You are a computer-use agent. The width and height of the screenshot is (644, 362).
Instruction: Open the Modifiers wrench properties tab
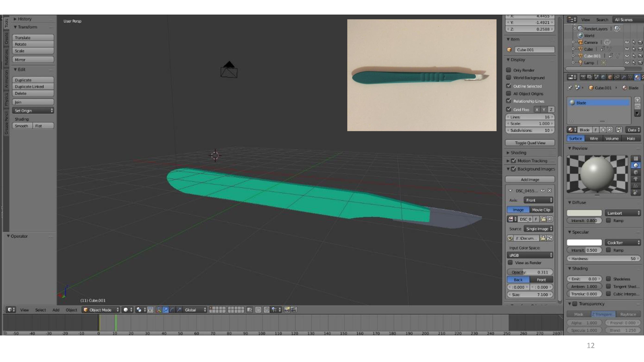coord(624,77)
